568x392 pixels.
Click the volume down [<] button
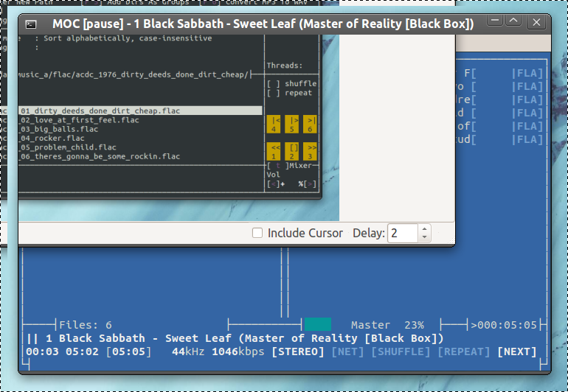[274, 184]
